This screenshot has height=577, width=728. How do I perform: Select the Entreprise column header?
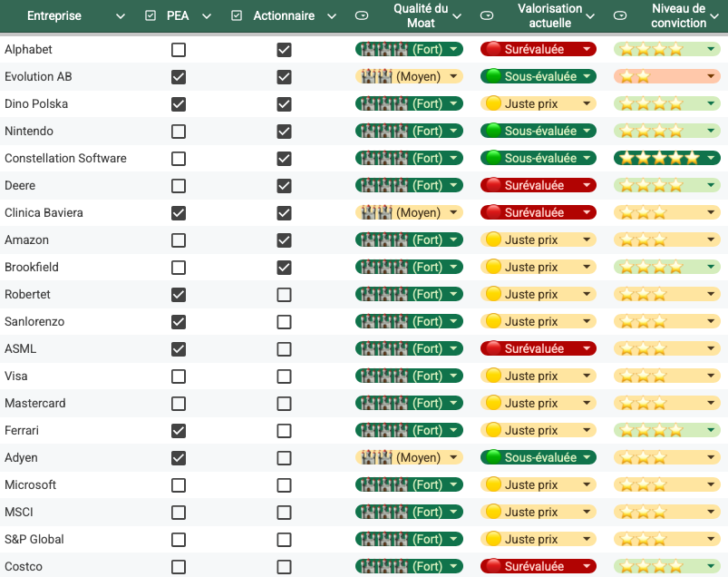coord(54,15)
